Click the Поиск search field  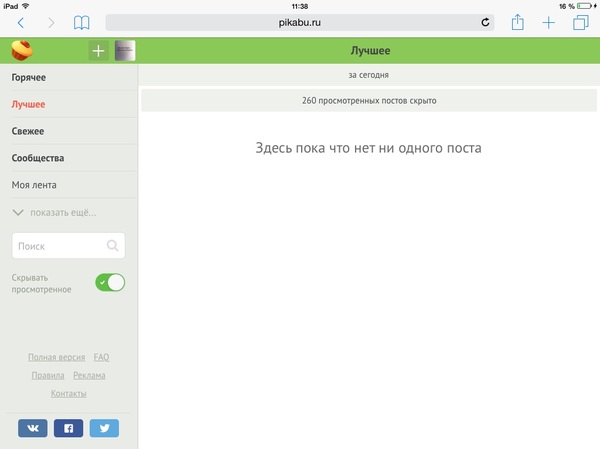point(60,245)
